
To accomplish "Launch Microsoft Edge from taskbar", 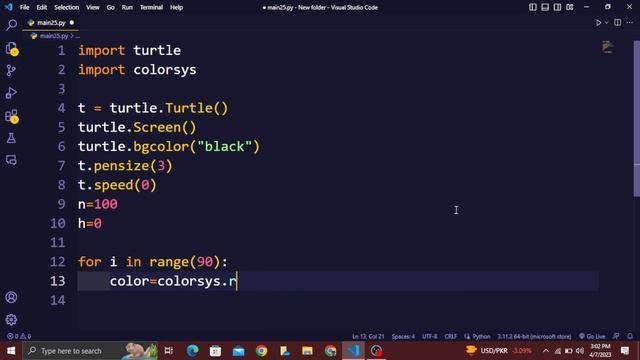I will [x=192, y=351].
